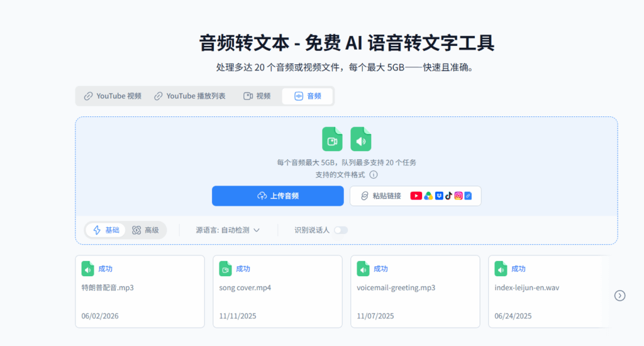Screen dimensions: 644x346
Task: Click the YouTube logo icon in 粘贴链接
Action: pyautogui.click(x=416, y=196)
